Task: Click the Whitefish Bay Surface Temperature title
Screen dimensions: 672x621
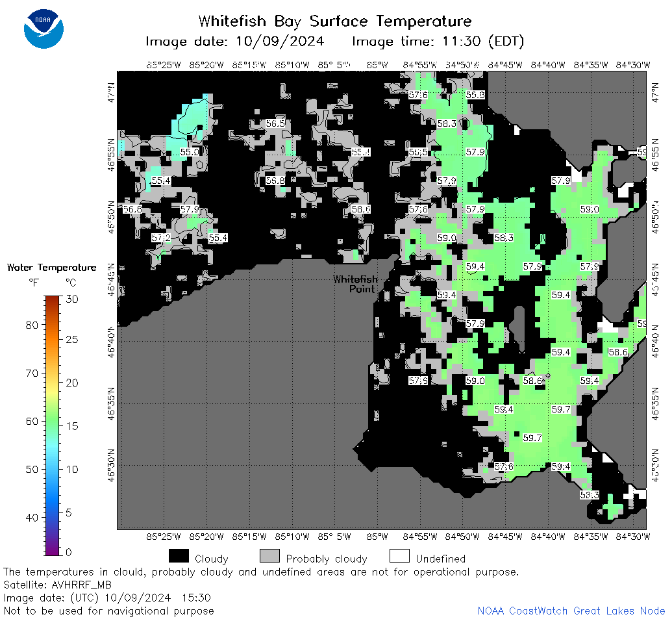Action: point(335,21)
